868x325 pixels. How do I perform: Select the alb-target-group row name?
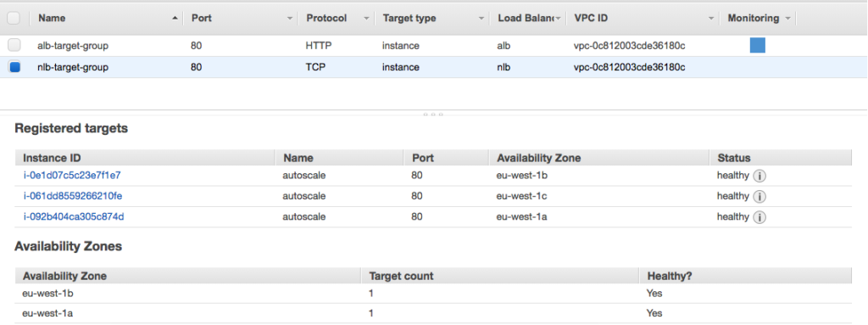click(x=73, y=46)
